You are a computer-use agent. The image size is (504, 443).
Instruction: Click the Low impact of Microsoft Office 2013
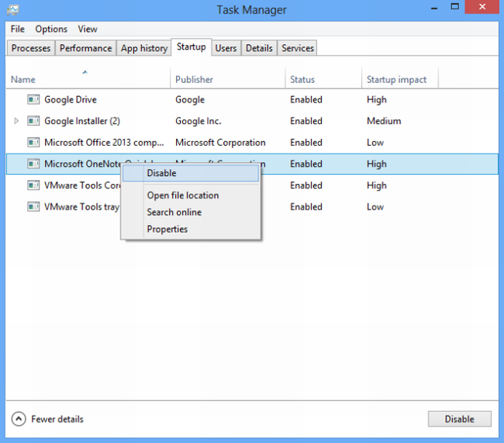coord(375,142)
